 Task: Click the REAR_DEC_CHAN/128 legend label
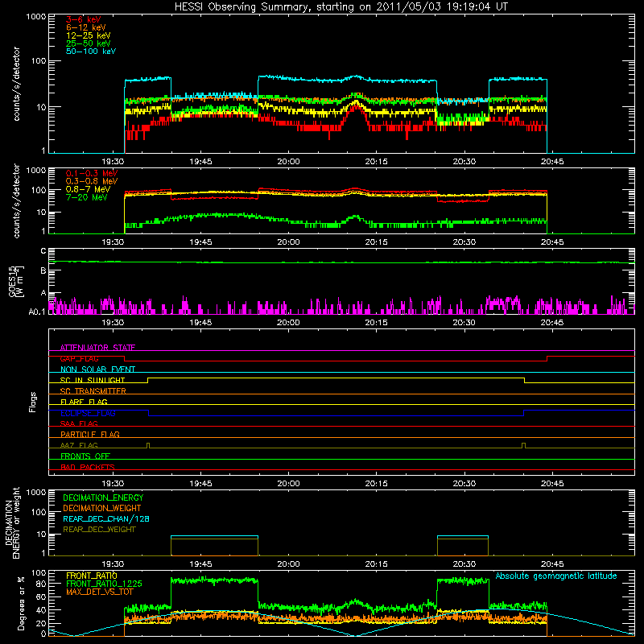[106, 518]
